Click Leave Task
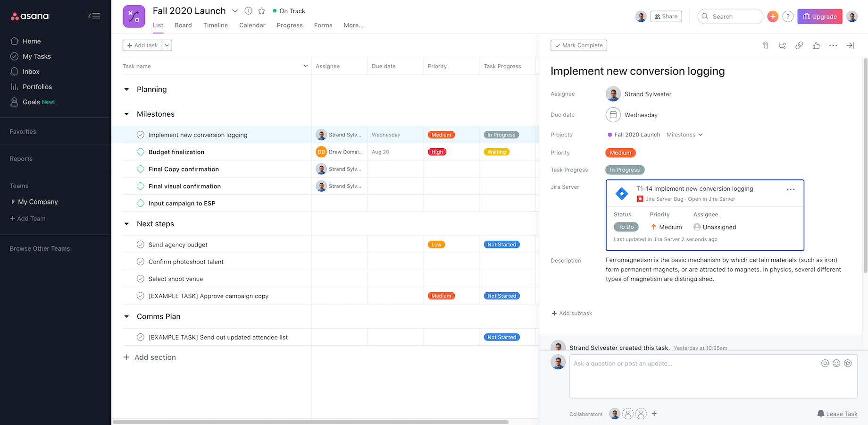 tap(838, 414)
